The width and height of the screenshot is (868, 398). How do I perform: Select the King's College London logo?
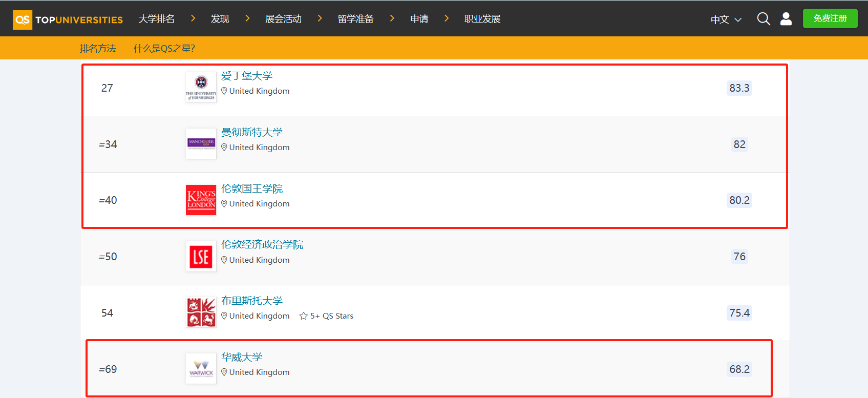point(201,200)
